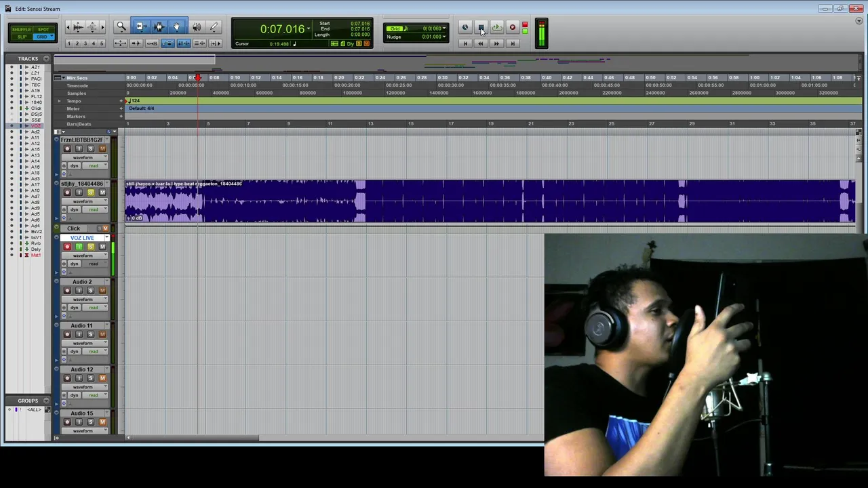Click Return to Zero transport button
Viewport: 868px width, 488px height.
[x=465, y=43]
